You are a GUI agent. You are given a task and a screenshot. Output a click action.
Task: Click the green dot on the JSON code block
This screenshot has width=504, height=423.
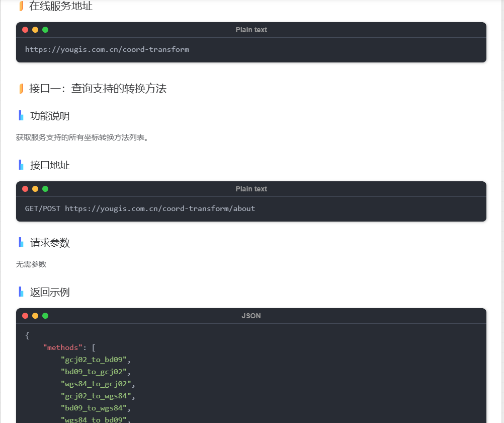[x=45, y=316]
